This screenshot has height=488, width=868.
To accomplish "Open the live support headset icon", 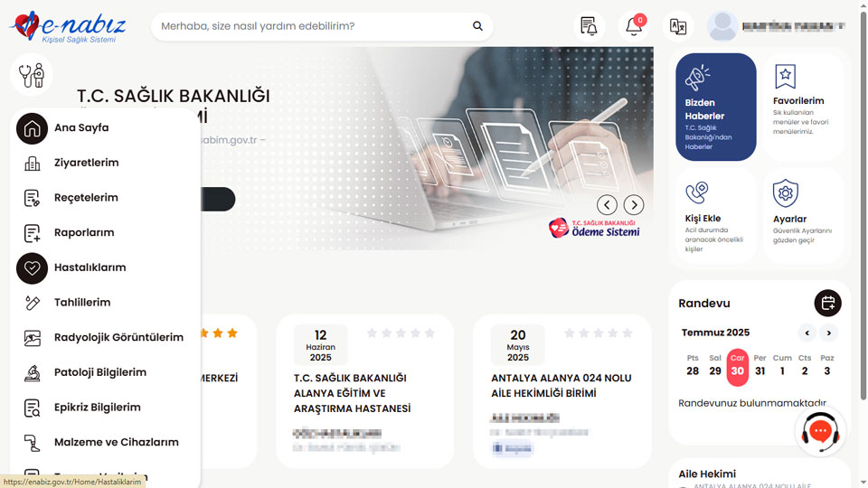I will [x=820, y=432].
